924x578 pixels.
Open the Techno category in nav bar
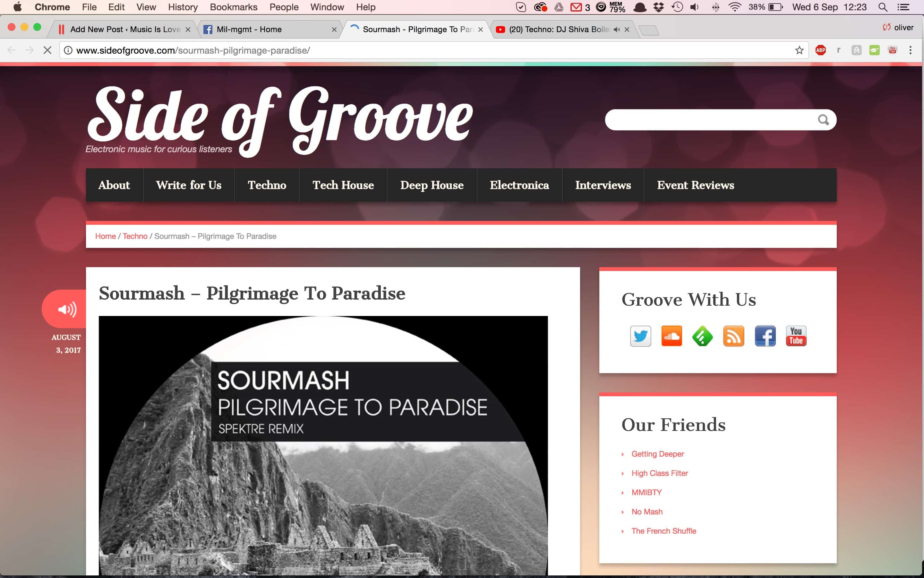click(267, 185)
